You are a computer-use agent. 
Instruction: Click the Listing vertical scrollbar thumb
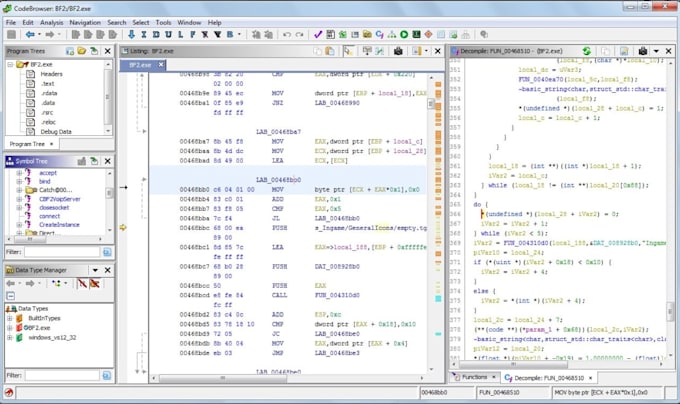coord(431,104)
